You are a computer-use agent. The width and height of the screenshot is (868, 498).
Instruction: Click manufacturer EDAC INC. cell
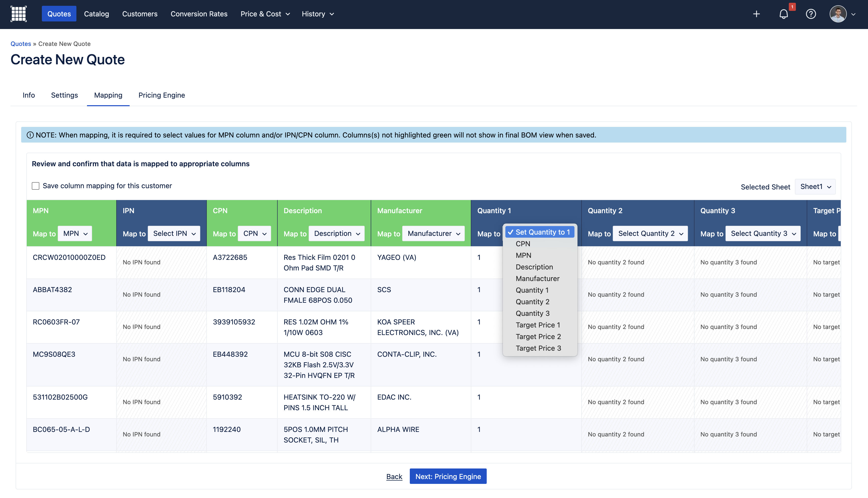[421, 403]
